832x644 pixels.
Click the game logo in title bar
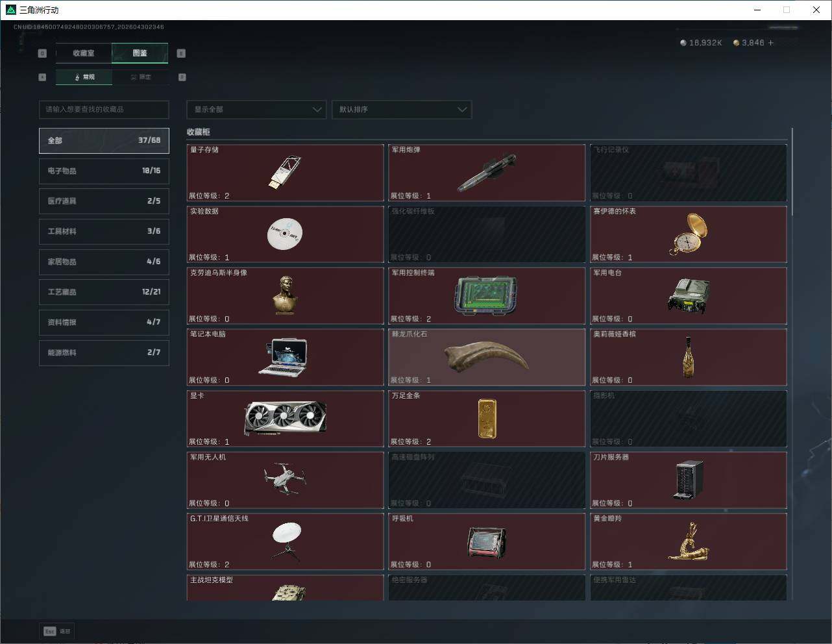pos(10,10)
